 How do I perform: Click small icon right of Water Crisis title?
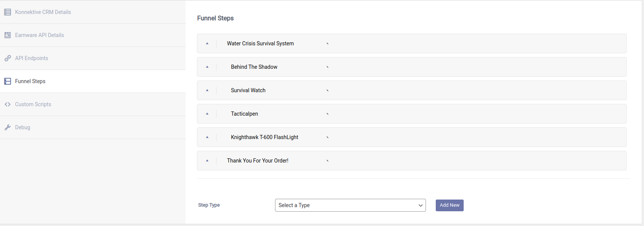(327, 43)
